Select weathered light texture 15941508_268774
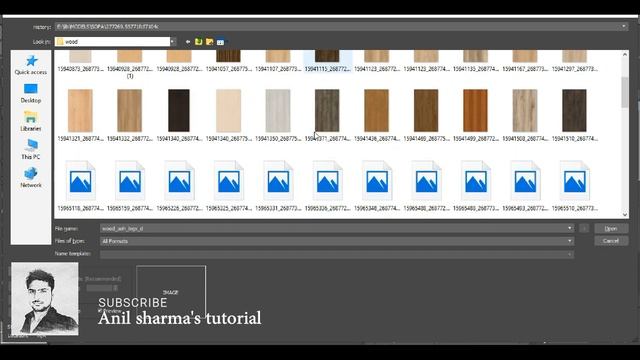 [525, 111]
